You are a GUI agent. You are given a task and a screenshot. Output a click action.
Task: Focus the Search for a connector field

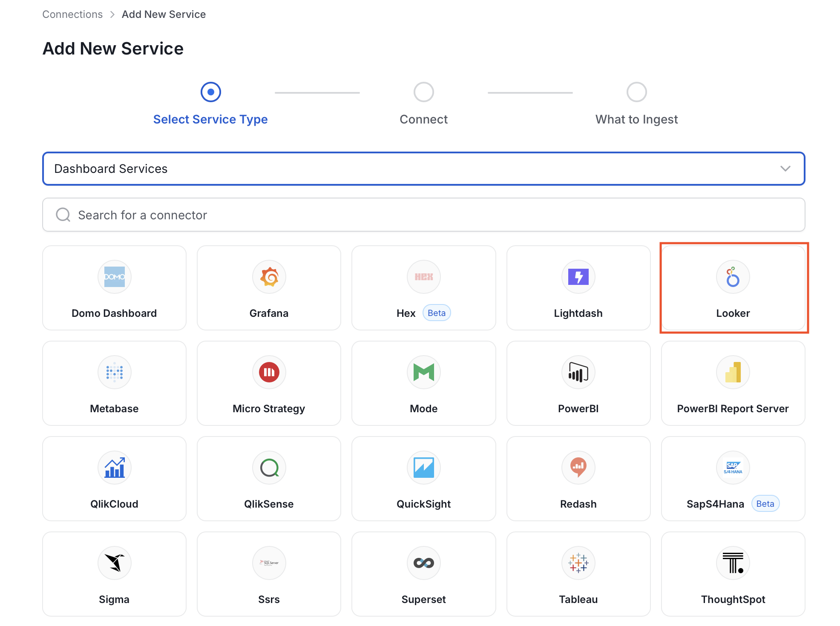pyautogui.click(x=423, y=215)
